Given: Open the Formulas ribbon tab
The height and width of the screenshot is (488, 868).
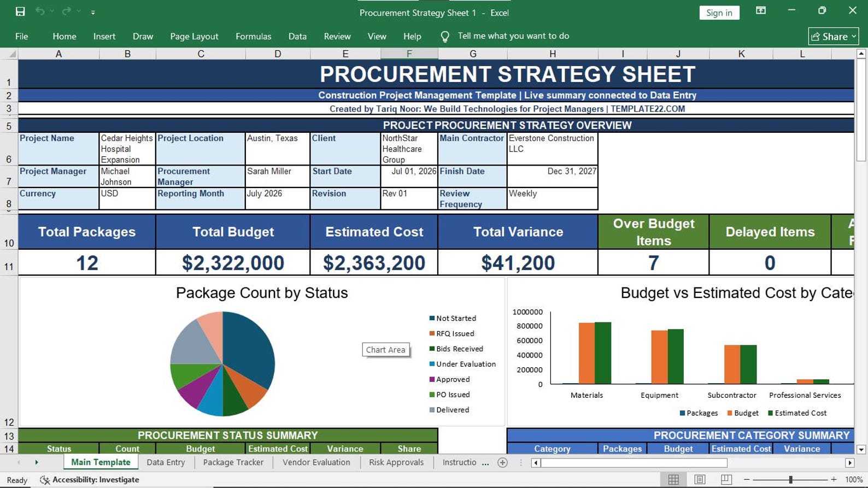Looking at the screenshot, I should point(253,36).
